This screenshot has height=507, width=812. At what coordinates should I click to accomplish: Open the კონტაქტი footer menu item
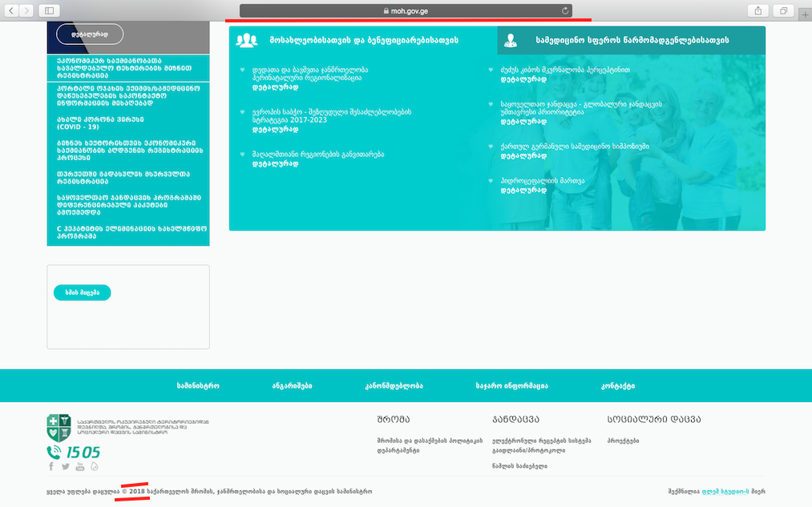coord(617,386)
